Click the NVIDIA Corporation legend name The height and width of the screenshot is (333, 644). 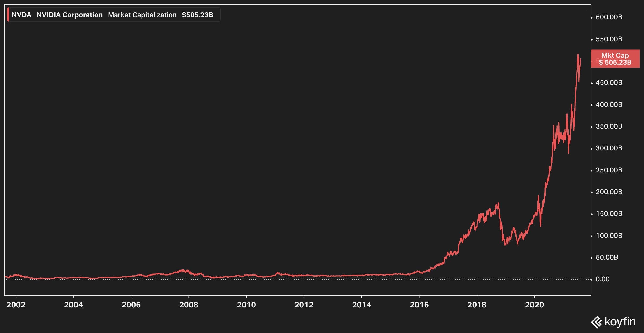[69, 15]
